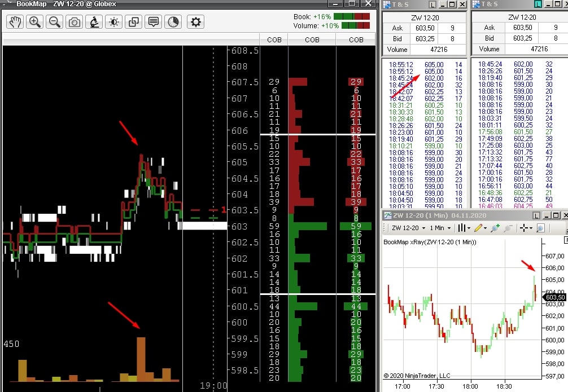Image resolution: width=568 pixels, height=392 pixels.
Task: Click zoom in magnifier with green plus
Action: (x=495, y=228)
